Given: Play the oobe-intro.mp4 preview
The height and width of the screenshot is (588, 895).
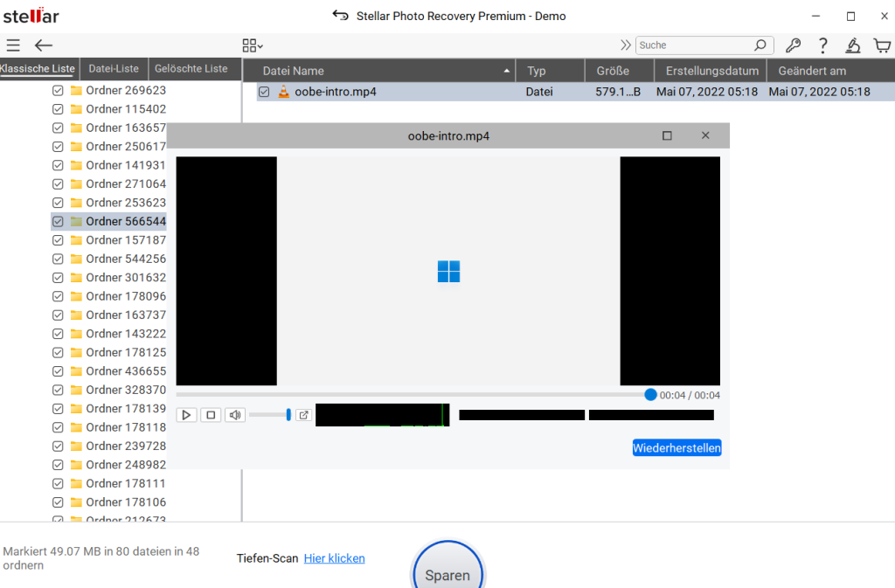Looking at the screenshot, I should [x=186, y=415].
